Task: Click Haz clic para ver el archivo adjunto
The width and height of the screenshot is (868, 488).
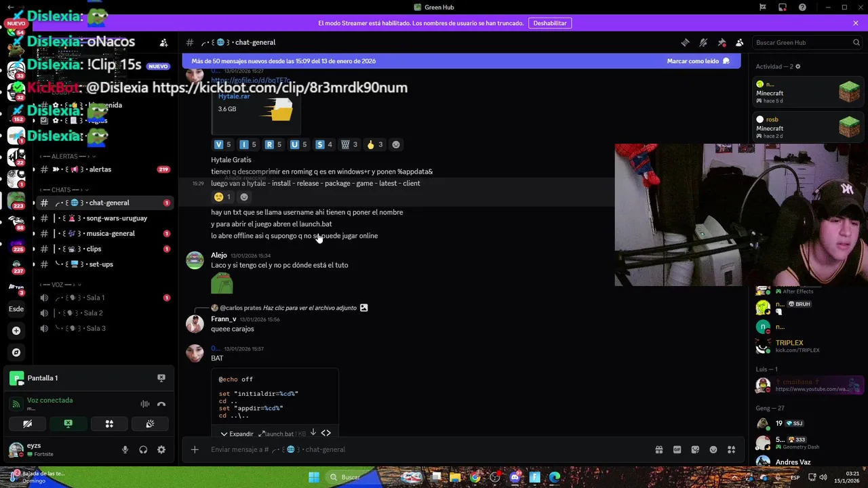Action: [310, 308]
